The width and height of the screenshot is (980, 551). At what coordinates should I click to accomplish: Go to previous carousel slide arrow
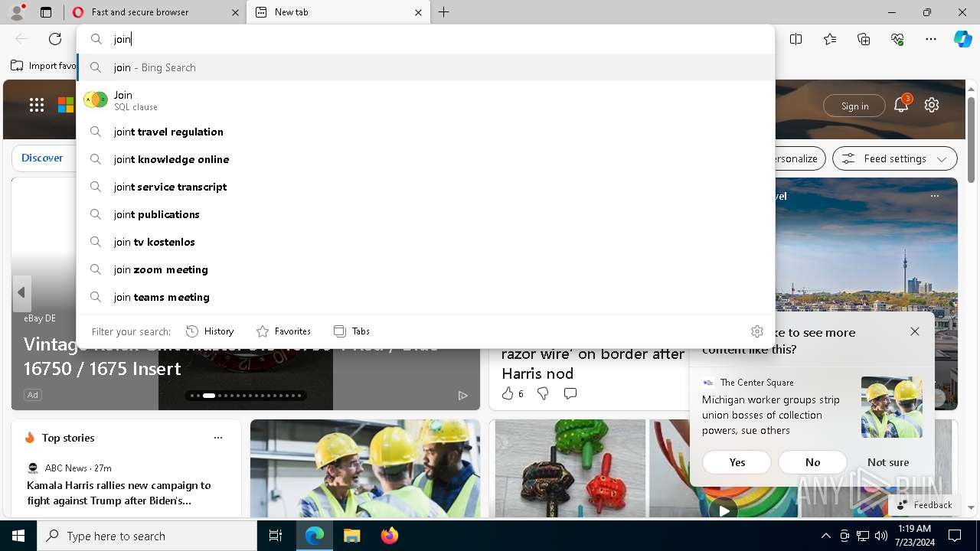tap(21, 293)
